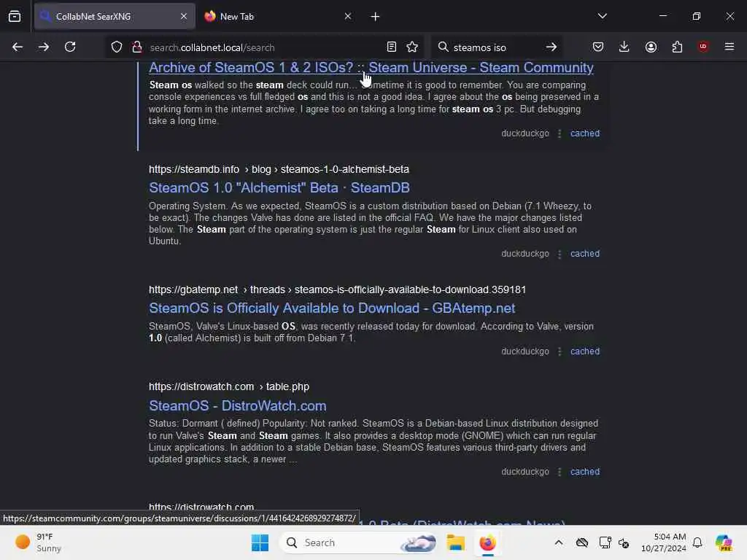Open a new browser tab
The image size is (747, 560).
(376, 17)
